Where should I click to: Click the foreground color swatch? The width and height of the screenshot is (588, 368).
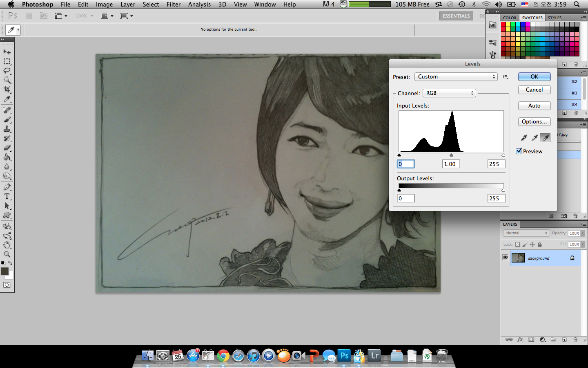(x=5, y=271)
